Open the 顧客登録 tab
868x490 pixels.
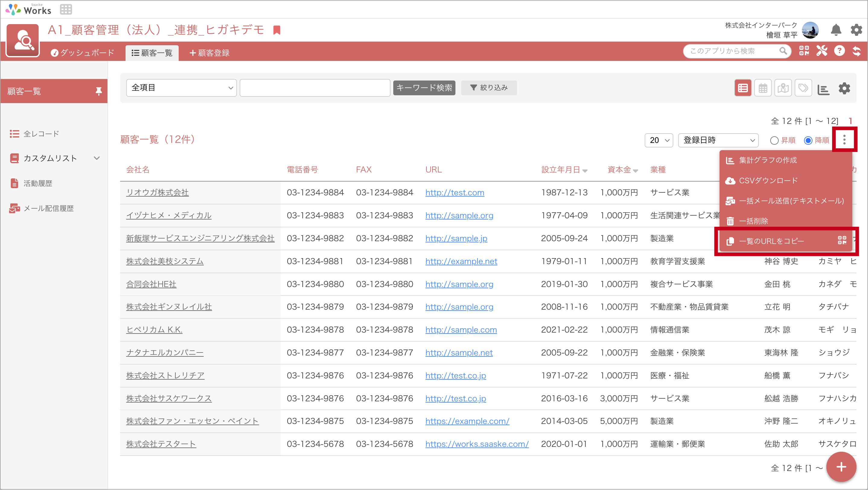209,53
